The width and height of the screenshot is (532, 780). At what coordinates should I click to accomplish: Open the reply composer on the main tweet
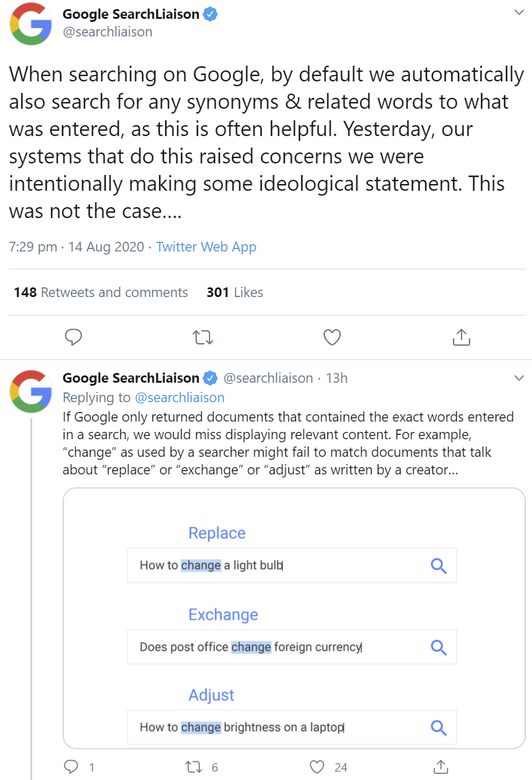click(x=73, y=337)
